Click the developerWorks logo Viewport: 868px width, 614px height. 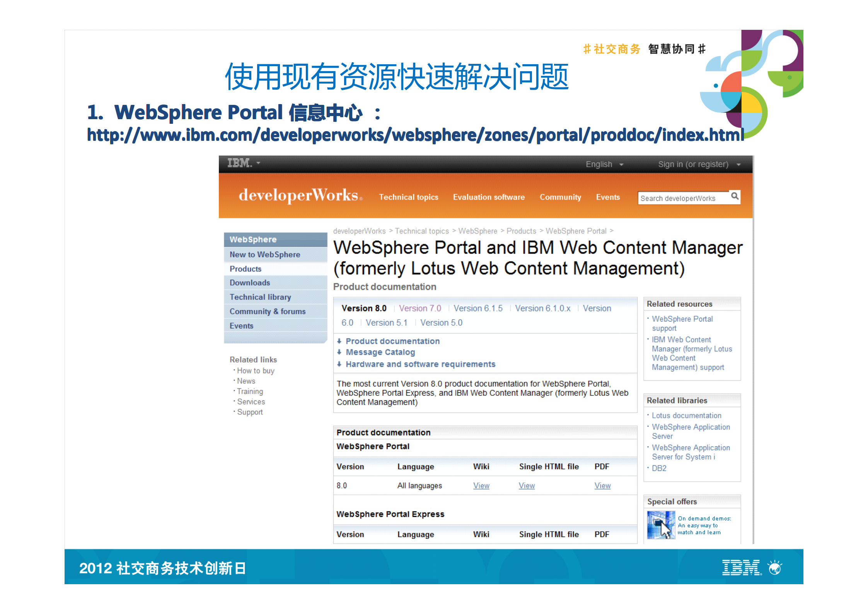[x=298, y=195]
